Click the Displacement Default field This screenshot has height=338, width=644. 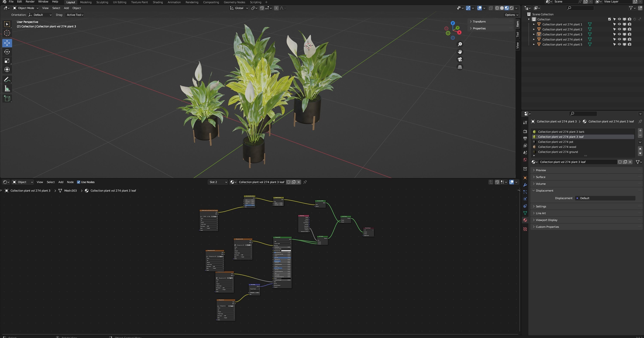(x=605, y=198)
